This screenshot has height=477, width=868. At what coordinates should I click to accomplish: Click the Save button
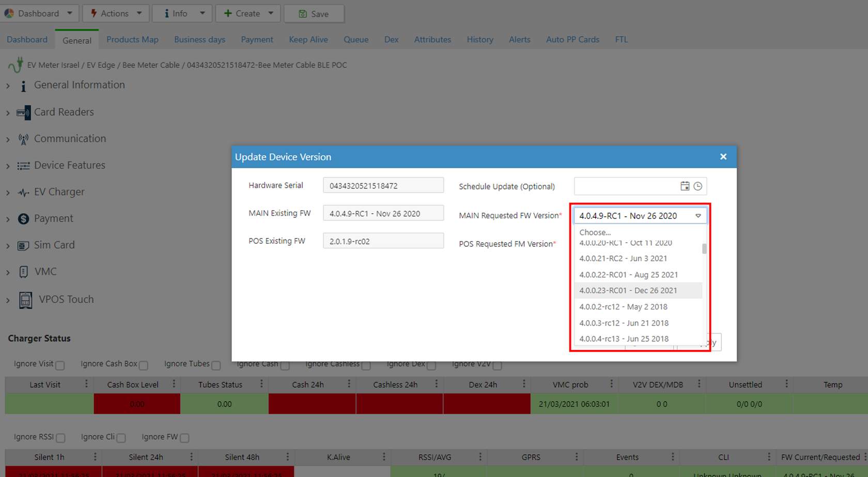click(x=314, y=13)
